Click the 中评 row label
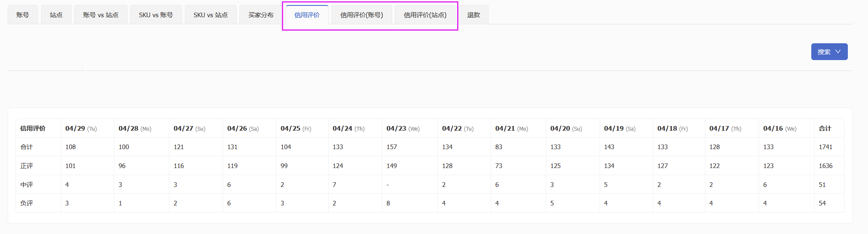This screenshot has width=868, height=234. (26, 185)
